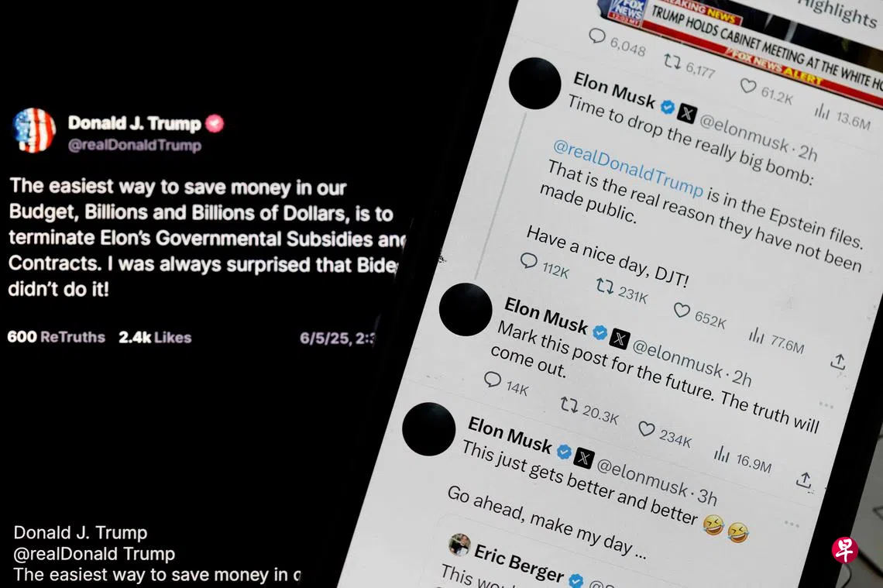Open view stats showing 16.9M
This screenshot has width=883, height=588.
click(721, 454)
